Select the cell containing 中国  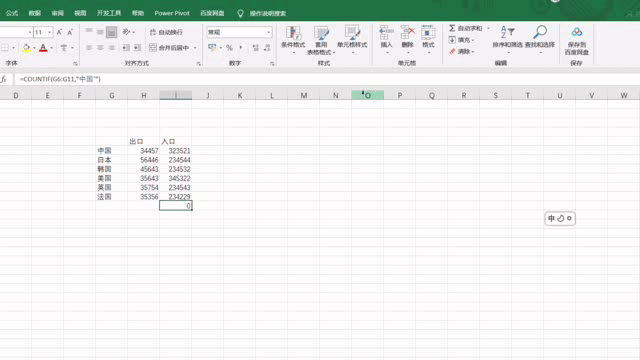pyautogui.click(x=111, y=151)
